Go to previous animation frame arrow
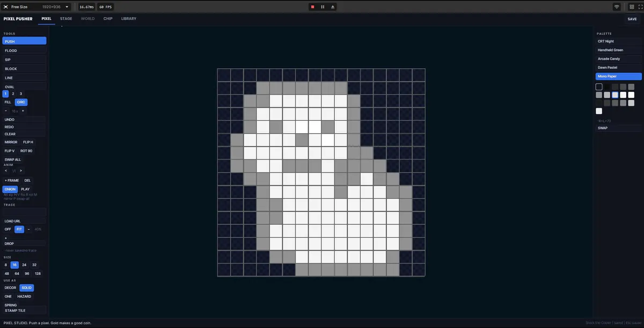The width and height of the screenshot is (644, 328). tap(6, 171)
